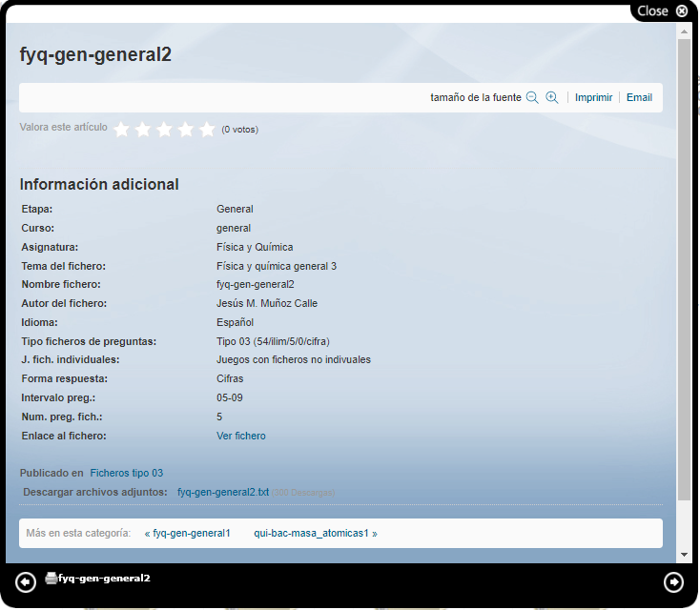The height and width of the screenshot is (610, 700).
Task: Rate the article two stars
Action: coord(143,130)
